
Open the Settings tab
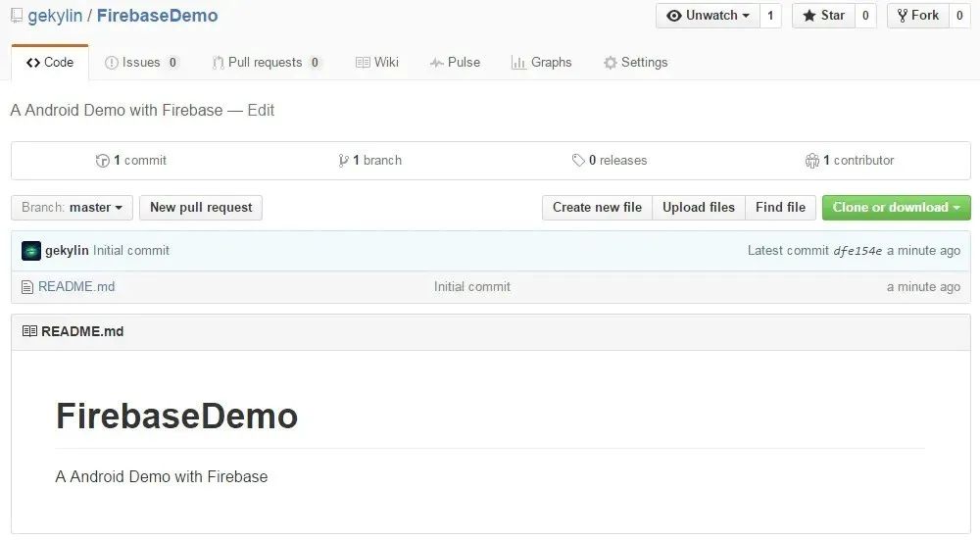(636, 63)
